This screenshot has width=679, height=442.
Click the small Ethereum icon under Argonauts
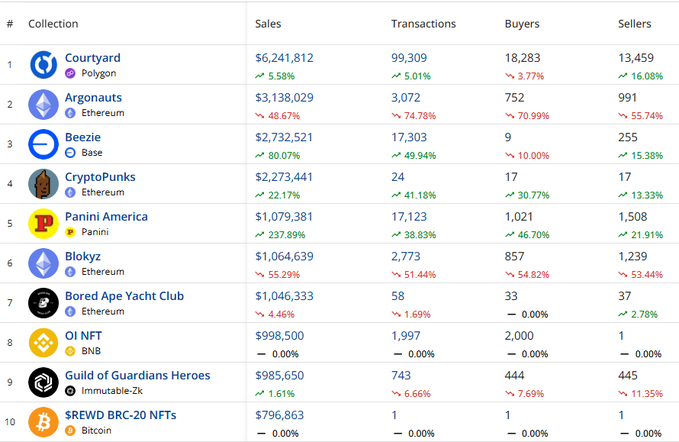coord(70,113)
